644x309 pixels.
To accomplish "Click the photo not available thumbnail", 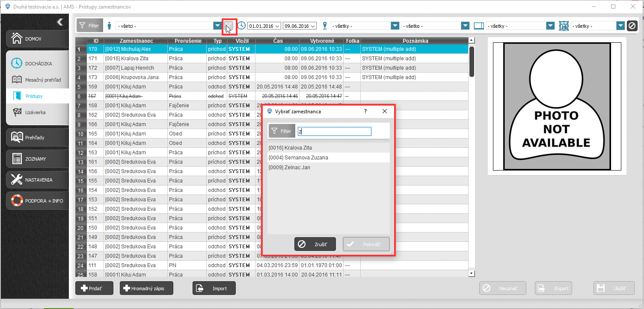I will pyautogui.click(x=557, y=106).
